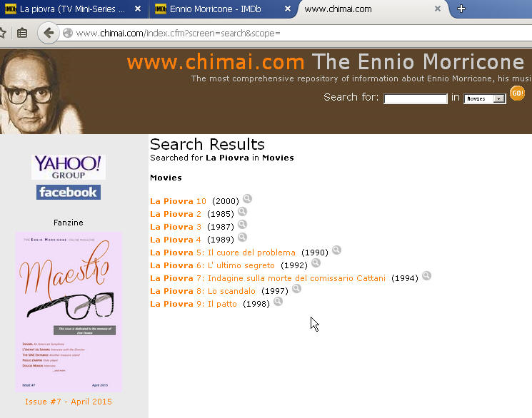Click the magnifier icon next to La Piovra 4

click(x=242, y=238)
